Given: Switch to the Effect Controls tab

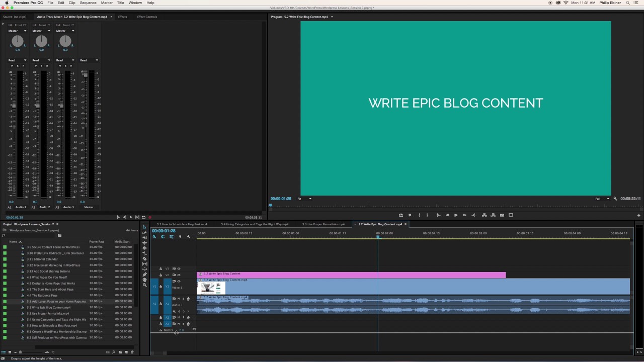Looking at the screenshot, I should point(147,17).
